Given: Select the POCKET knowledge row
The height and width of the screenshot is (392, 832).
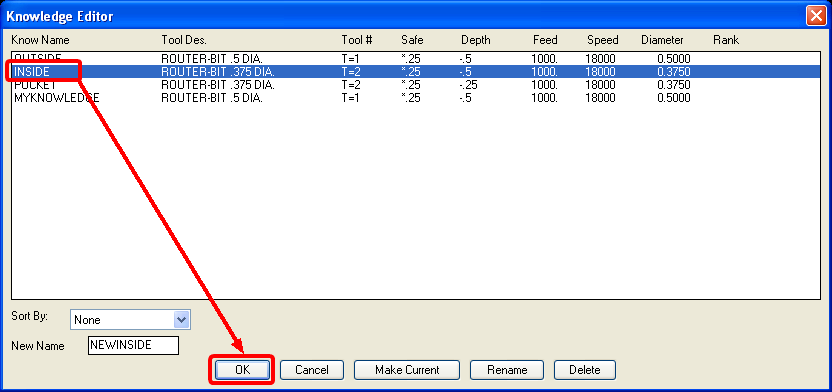Looking at the screenshot, I should click(x=416, y=84).
